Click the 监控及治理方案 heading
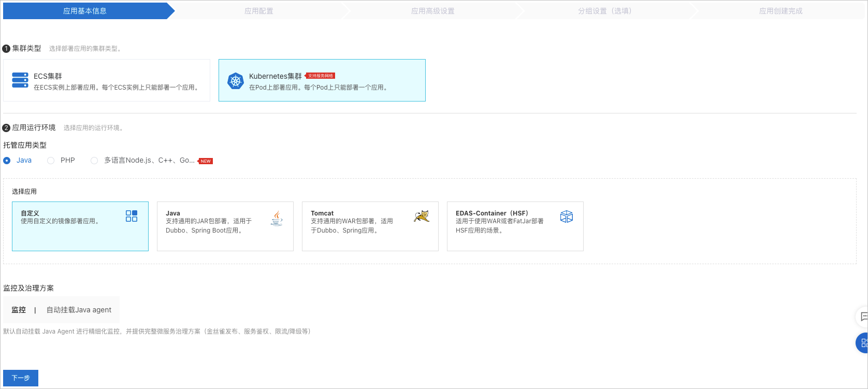 tap(28, 288)
